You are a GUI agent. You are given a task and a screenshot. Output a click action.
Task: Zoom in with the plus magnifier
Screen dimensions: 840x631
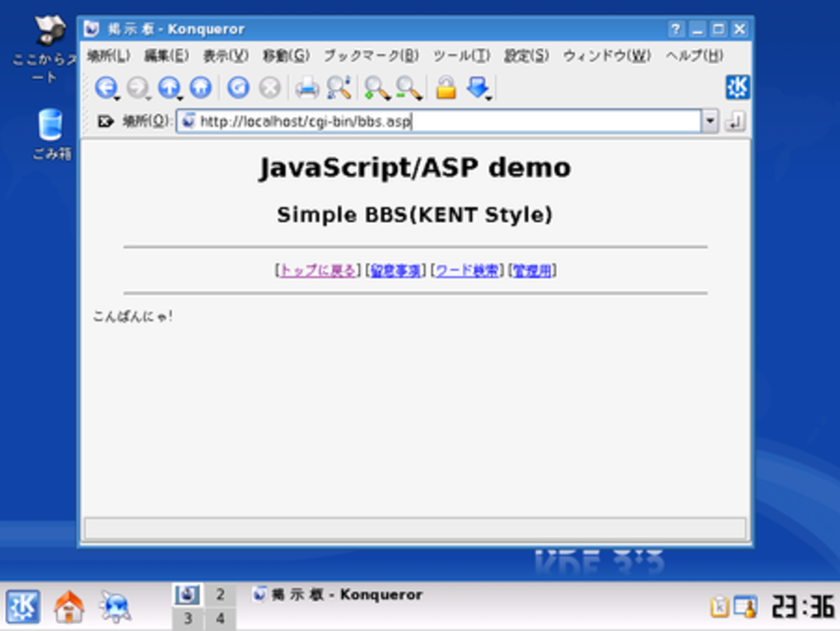[376, 87]
